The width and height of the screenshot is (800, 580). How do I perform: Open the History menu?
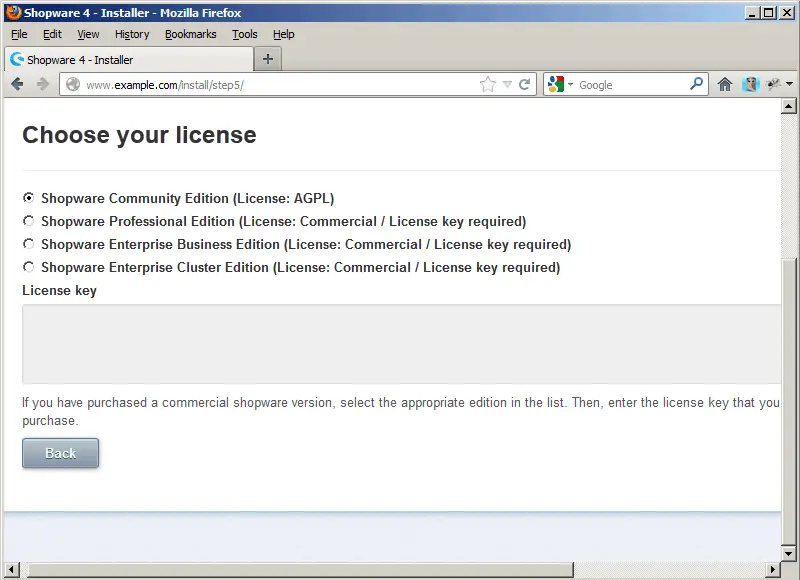click(x=132, y=34)
